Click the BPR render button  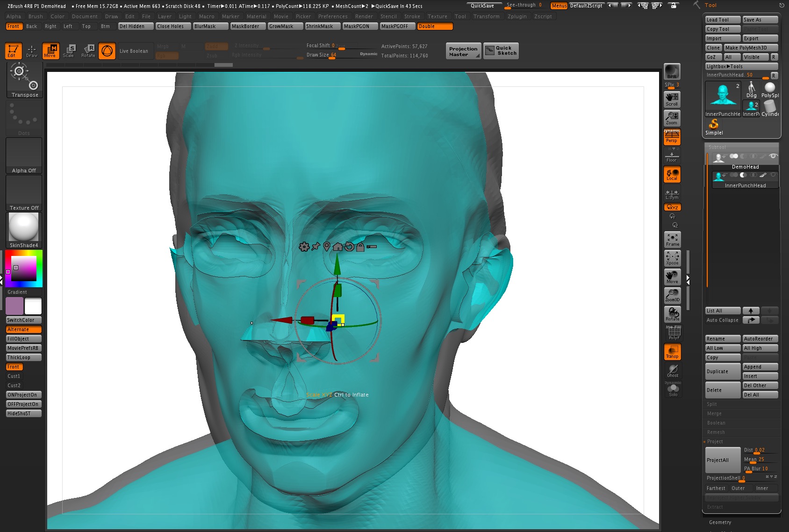click(x=672, y=71)
